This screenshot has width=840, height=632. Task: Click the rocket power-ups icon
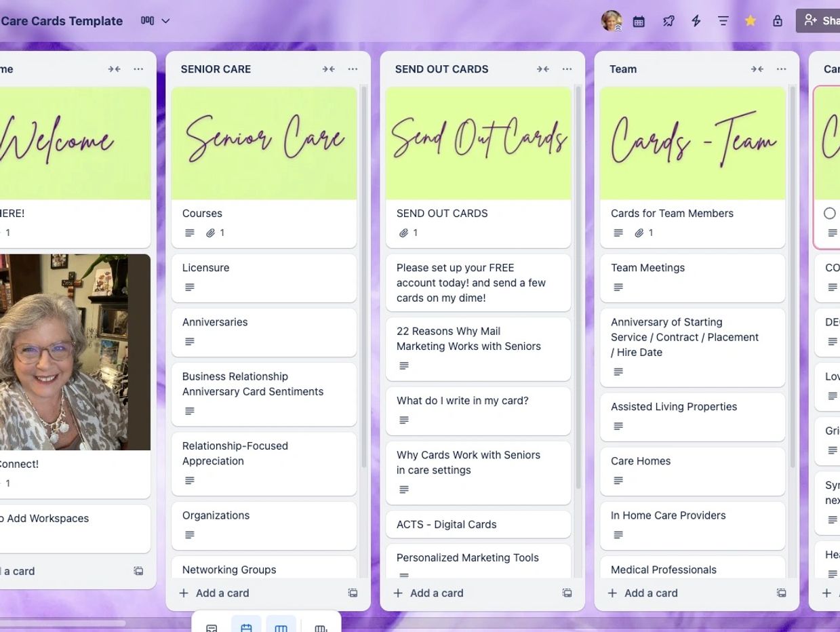point(668,21)
